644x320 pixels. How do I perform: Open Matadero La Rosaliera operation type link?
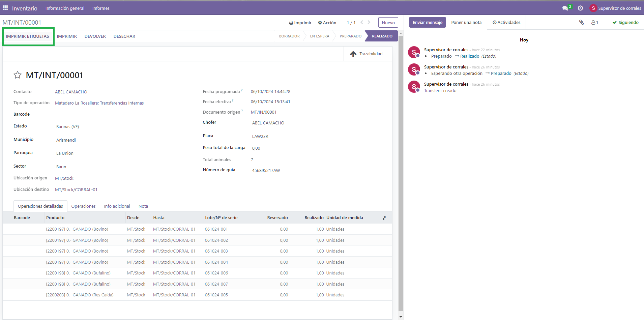coord(99,103)
